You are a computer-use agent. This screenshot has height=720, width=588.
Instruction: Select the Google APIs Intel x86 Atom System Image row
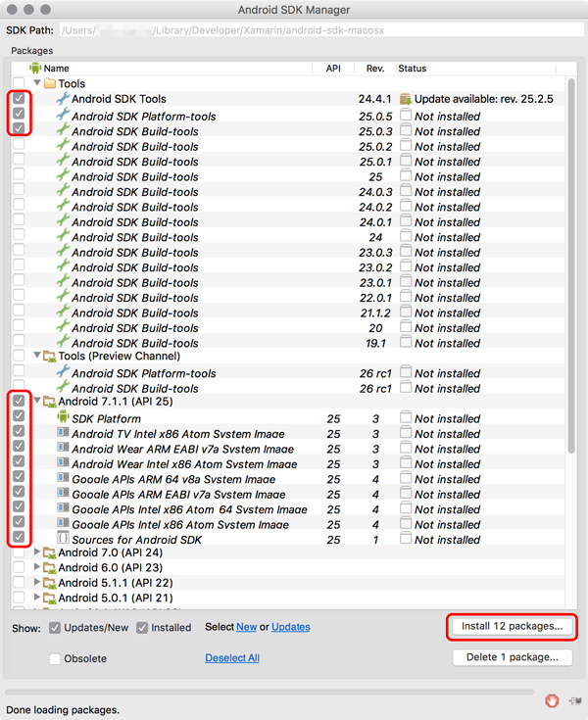pos(289,524)
